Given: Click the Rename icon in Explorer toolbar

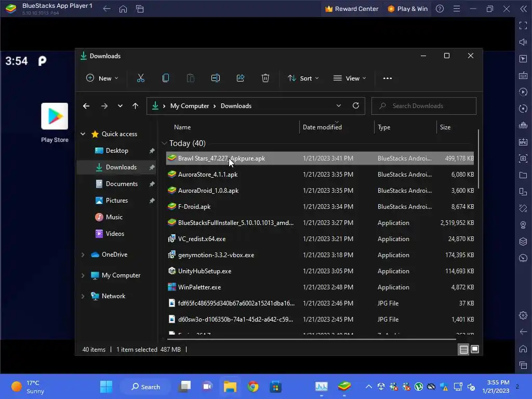Looking at the screenshot, I should click(x=216, y=78).
